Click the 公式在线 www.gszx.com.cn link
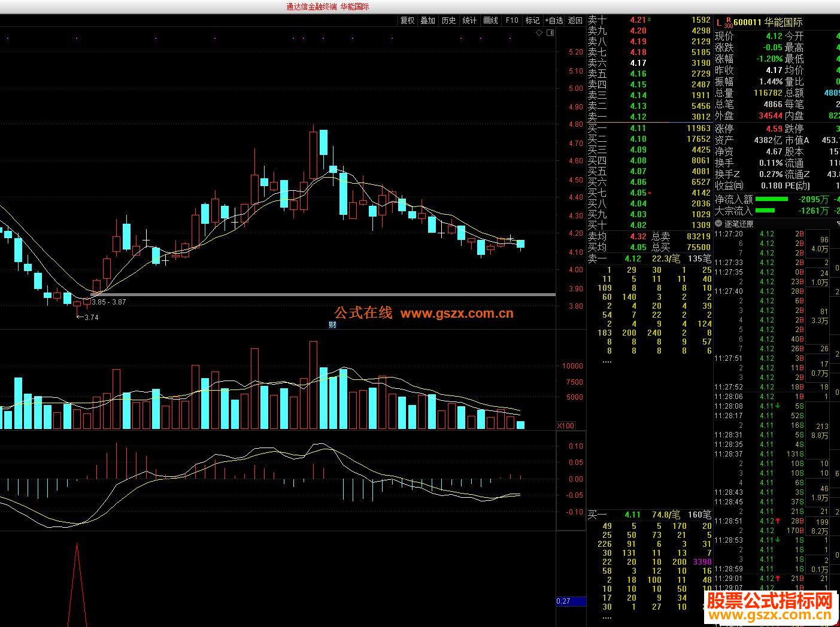Screen dimensions: 840x627 (x=424, y=313)
